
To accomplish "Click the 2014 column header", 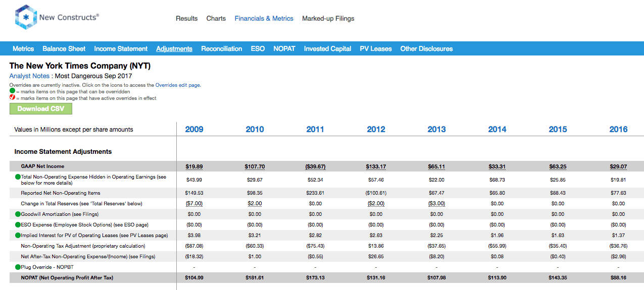I will (498, 130).
